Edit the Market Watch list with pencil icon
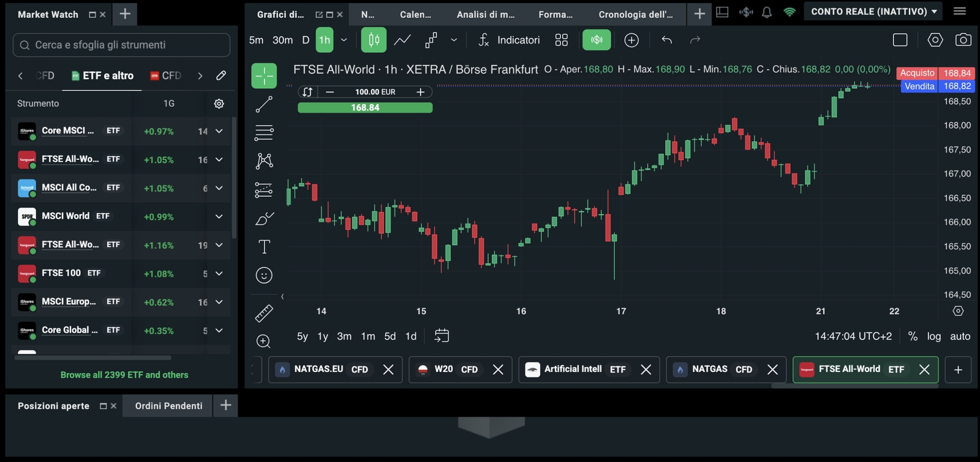The image size is (980, 462). coord(221,75)
